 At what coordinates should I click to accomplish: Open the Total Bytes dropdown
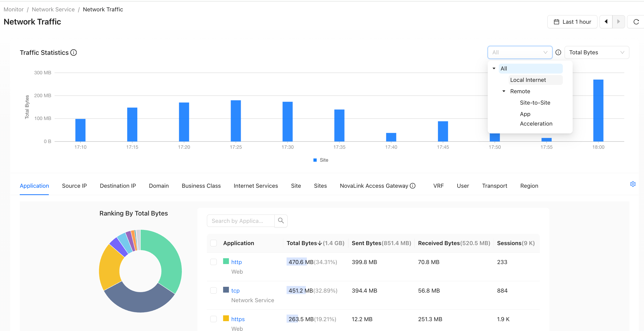click(x=597, y=52)
